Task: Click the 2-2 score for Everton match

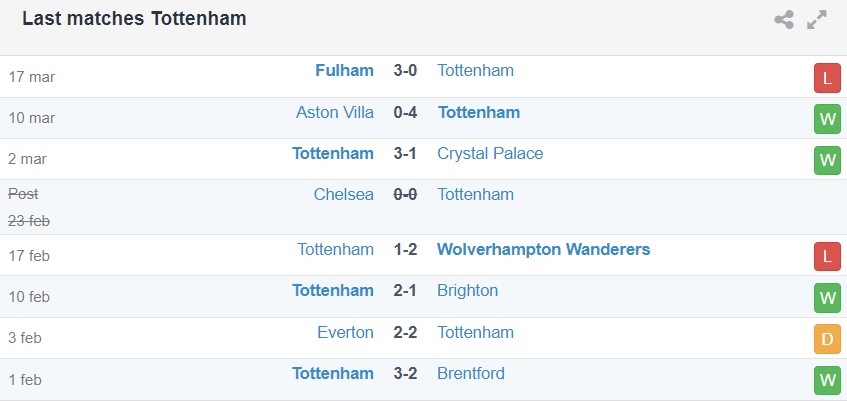Action: tap(405, 332)
